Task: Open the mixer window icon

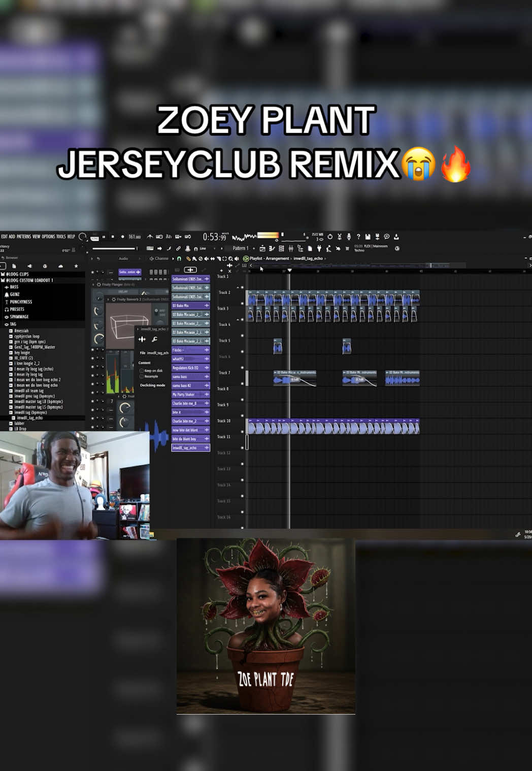Action: (291, 248)
